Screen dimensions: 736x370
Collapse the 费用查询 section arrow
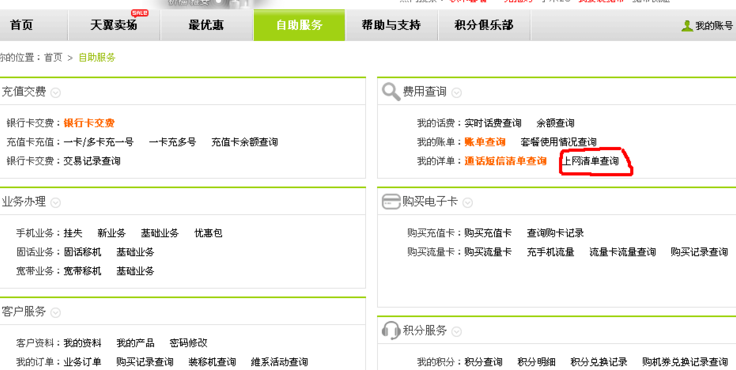456,92
